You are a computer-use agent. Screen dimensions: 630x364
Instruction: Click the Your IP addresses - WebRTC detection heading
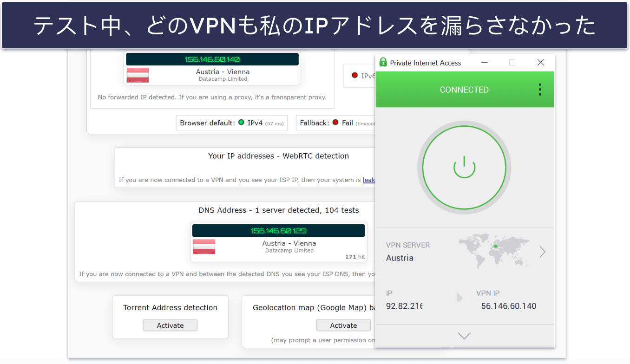pos(278,156)
